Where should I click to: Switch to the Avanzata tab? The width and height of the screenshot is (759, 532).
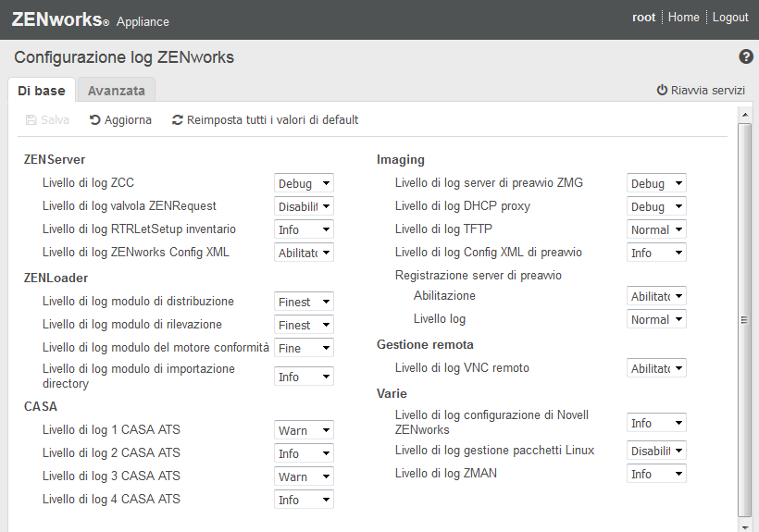[117, 91]
